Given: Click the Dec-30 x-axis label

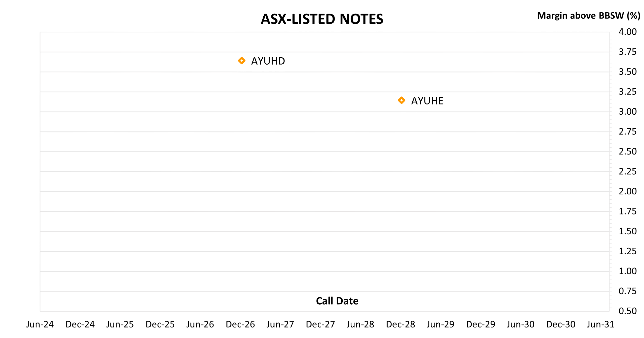Looking at the screenshot, I should (561, 324).
